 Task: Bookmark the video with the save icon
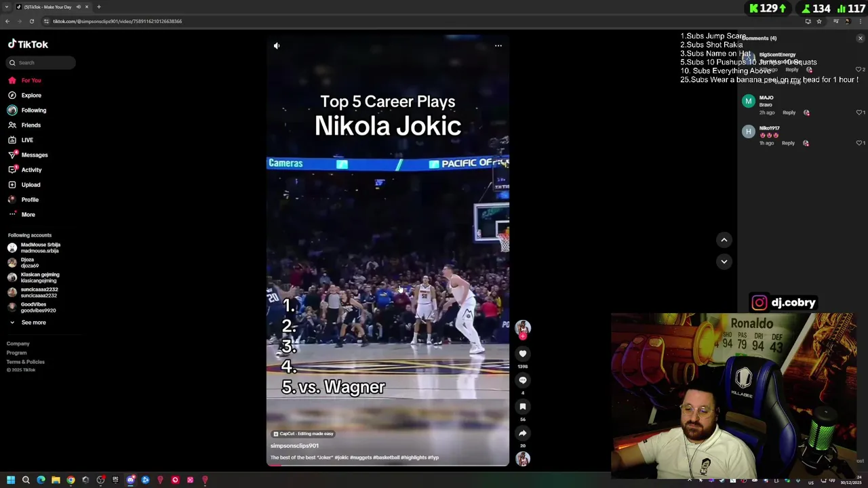pos(523,407)
